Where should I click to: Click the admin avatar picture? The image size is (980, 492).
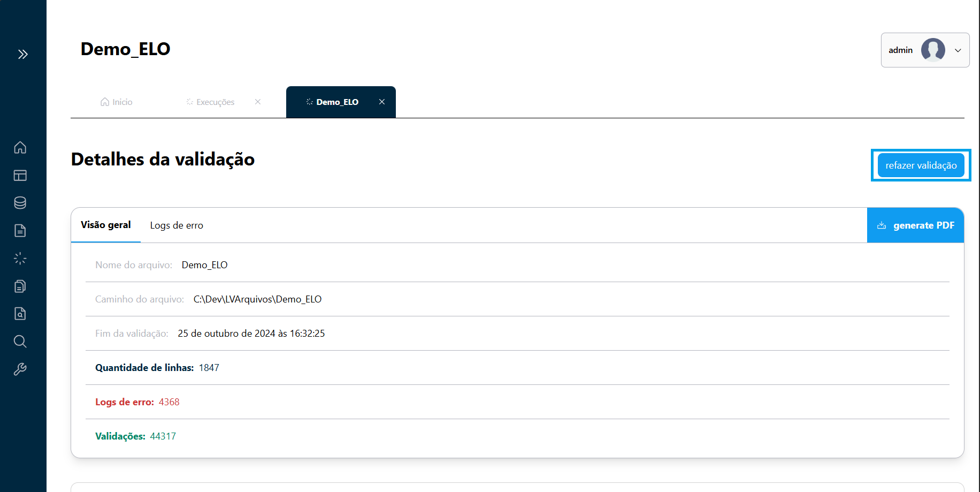[932, 50]
